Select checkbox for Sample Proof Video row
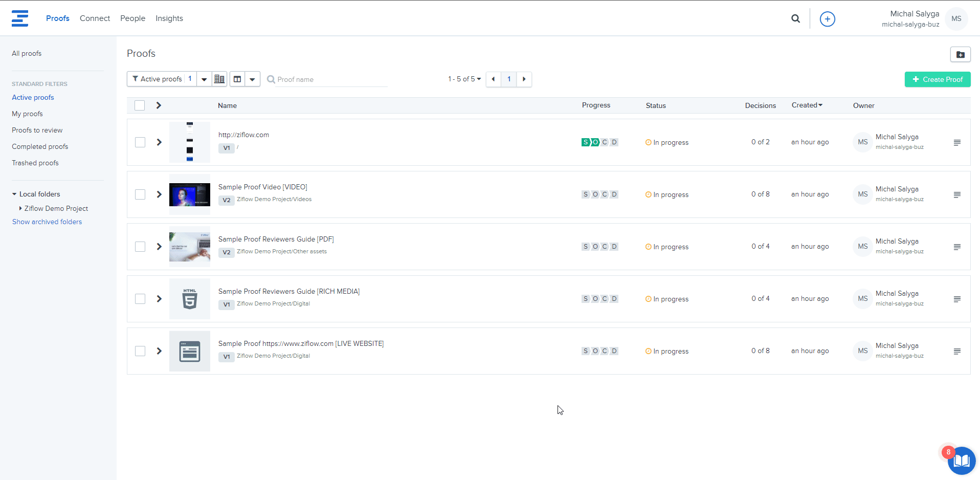This screenshot has width=980, height=480. coord(140,194)
